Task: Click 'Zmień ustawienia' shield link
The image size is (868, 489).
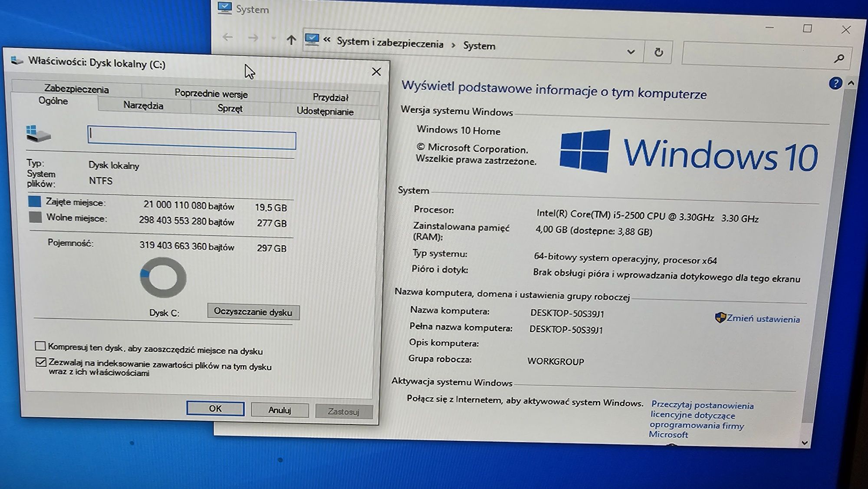Action: click(757, 318)
